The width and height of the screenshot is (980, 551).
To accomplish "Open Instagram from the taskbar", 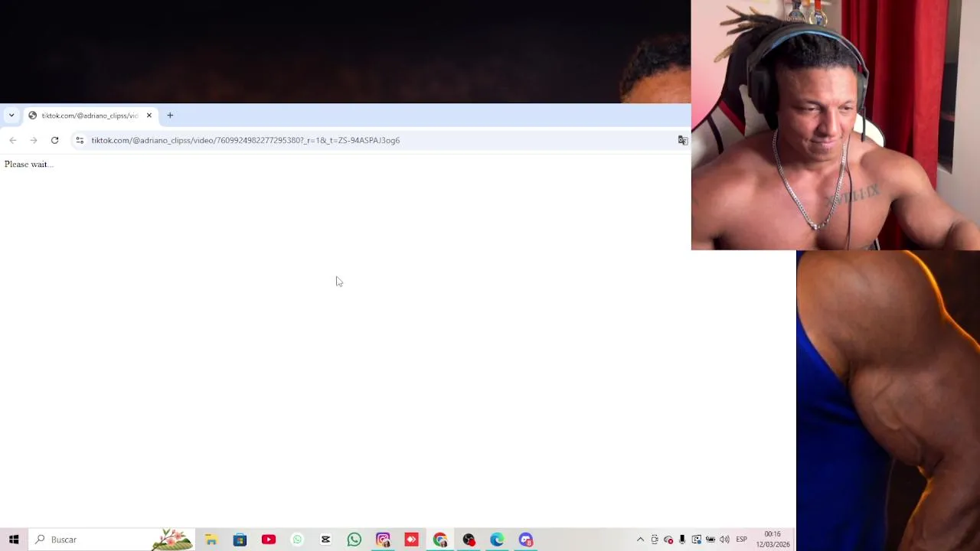I will 383,540.
